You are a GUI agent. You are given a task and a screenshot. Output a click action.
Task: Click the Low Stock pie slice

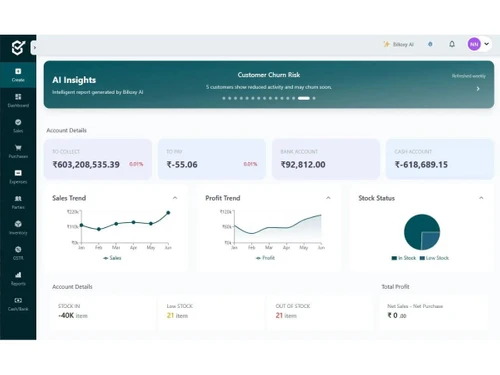coord(430,240)
